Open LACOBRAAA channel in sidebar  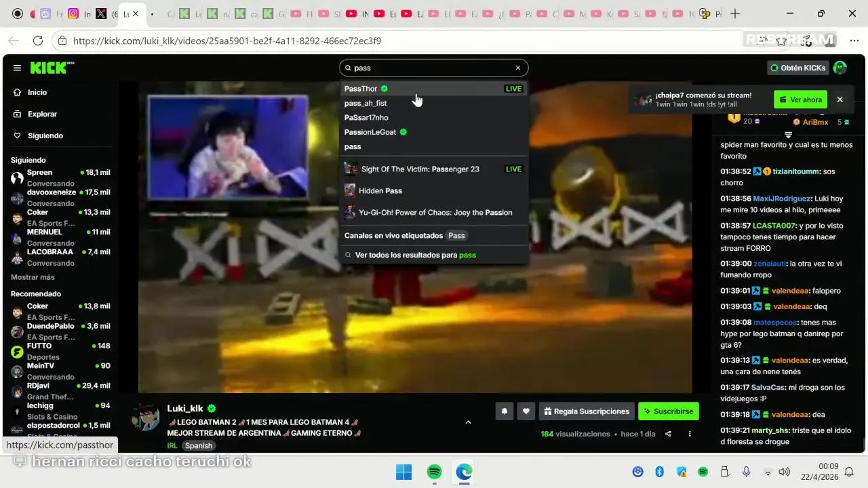[x=60, y=257]
